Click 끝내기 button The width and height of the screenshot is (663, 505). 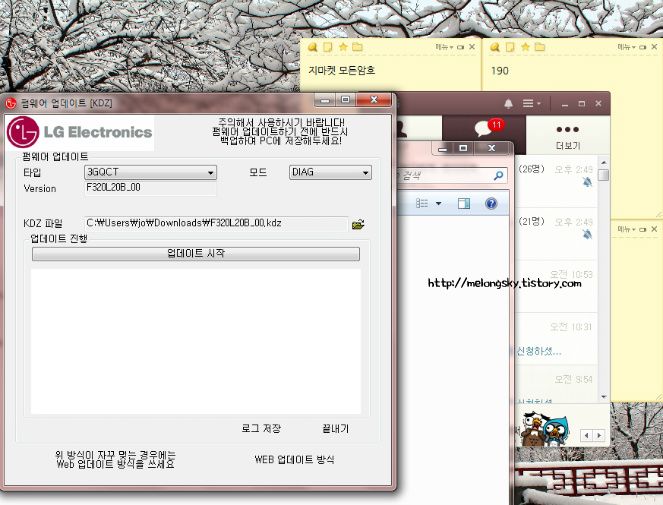(336, 428)
